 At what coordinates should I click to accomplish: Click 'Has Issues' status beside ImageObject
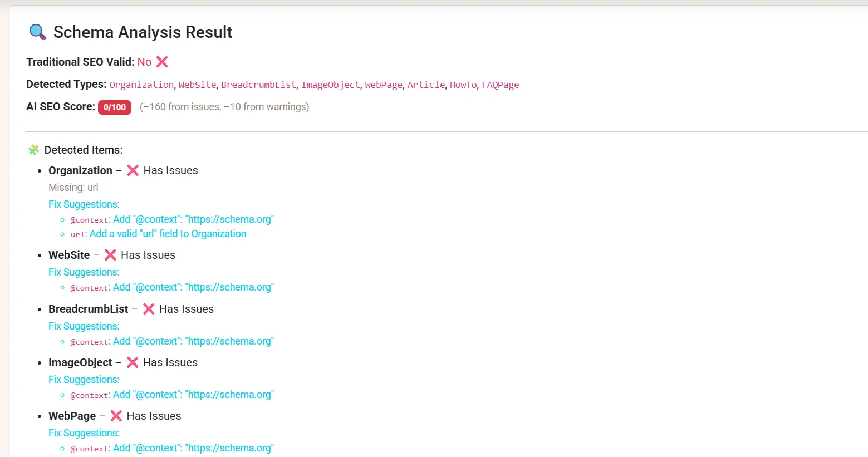point(170,362)
